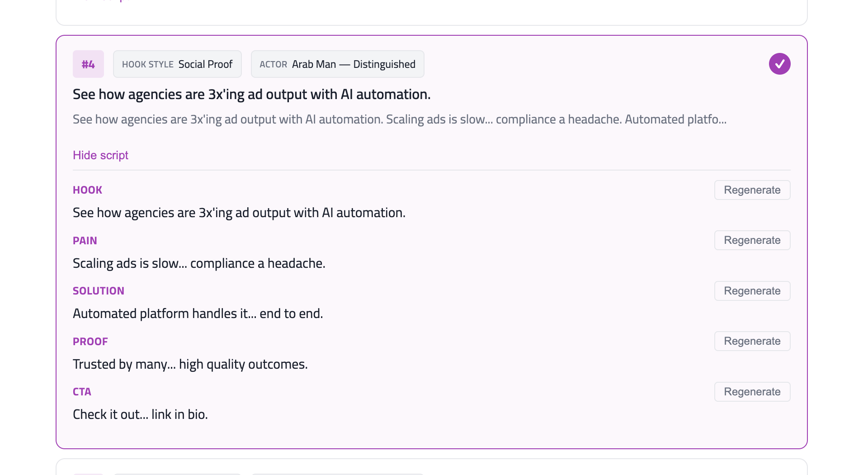This screenshot has height=475, width=868.
Task: Regenerate the HOOK section
Action: pos(752,190)
